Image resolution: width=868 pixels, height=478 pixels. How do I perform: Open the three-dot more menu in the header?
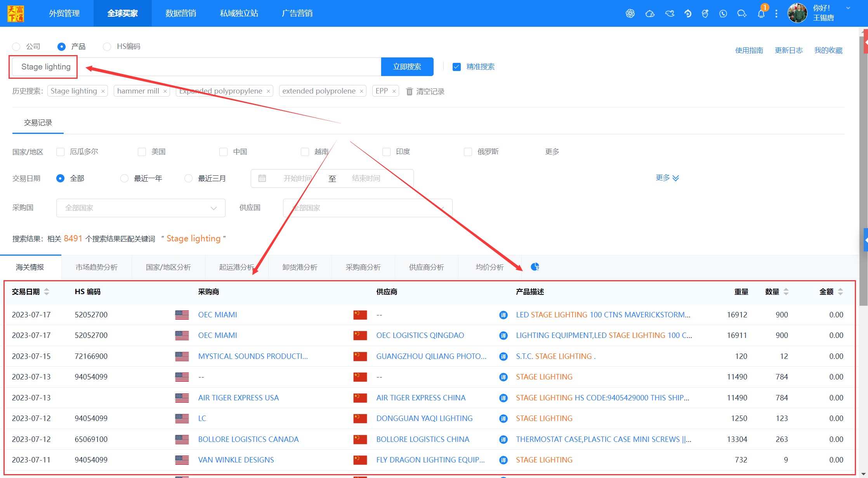[x=776, y=14]
